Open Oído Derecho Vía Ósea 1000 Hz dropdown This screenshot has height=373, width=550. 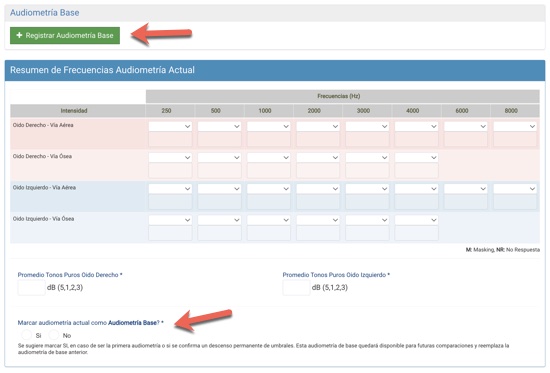tap(269, 158)
